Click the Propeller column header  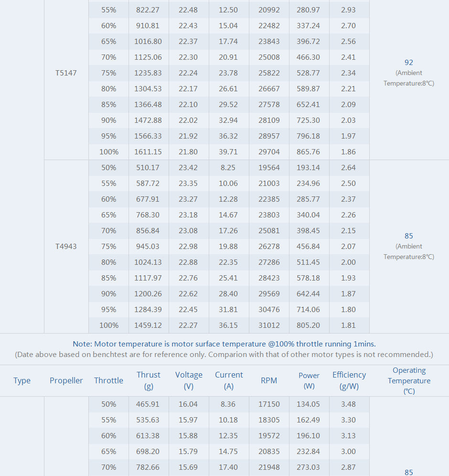tap(66, 380)
